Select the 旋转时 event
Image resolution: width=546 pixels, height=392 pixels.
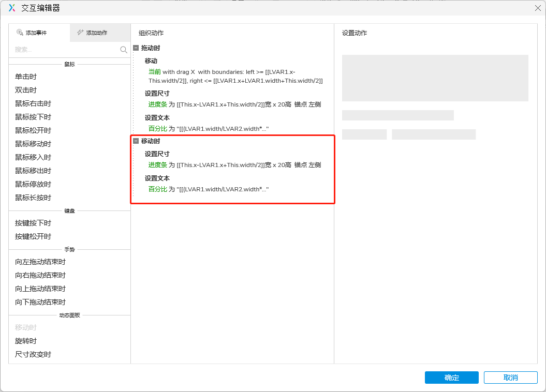pos(26,341)
